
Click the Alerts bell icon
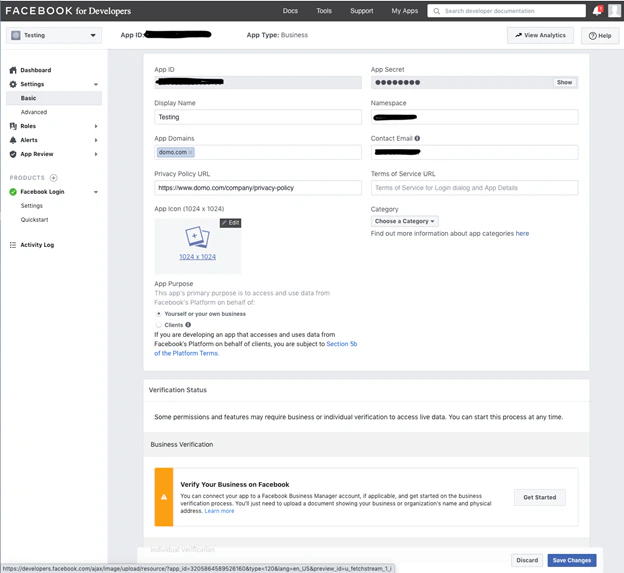coord(13,140)
